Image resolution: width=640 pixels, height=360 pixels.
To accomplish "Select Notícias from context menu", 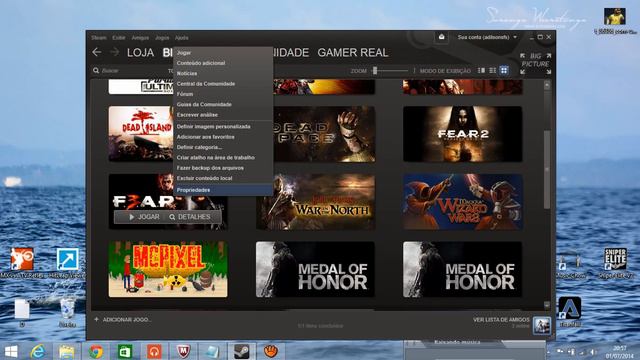I will [x=223, y=73].
